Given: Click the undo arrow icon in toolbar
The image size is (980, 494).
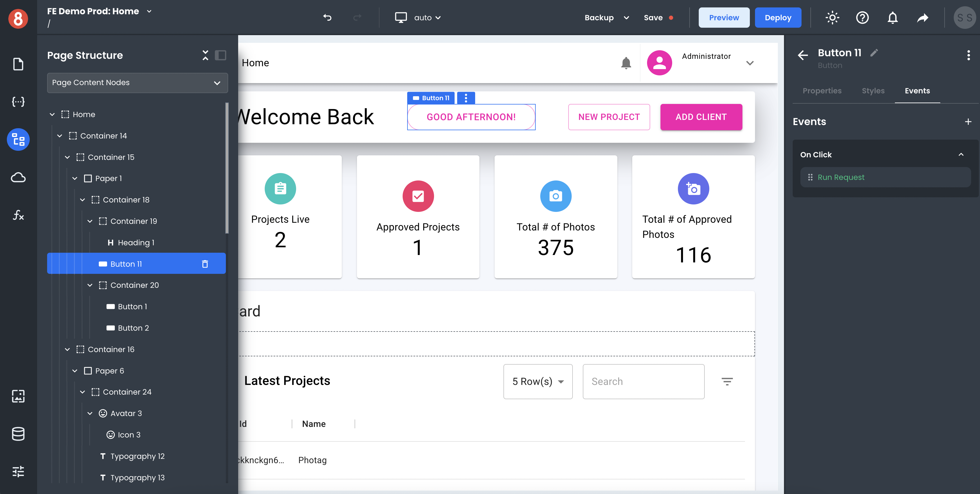Looking at the screenshot, I should pyautogui.click(x=328, y=17).
